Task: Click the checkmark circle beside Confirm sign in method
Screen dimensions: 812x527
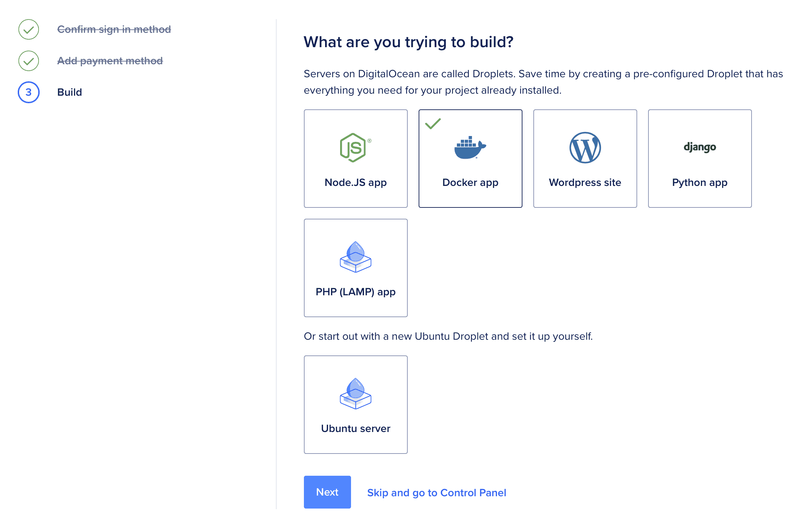Action: tap(29, 29)
